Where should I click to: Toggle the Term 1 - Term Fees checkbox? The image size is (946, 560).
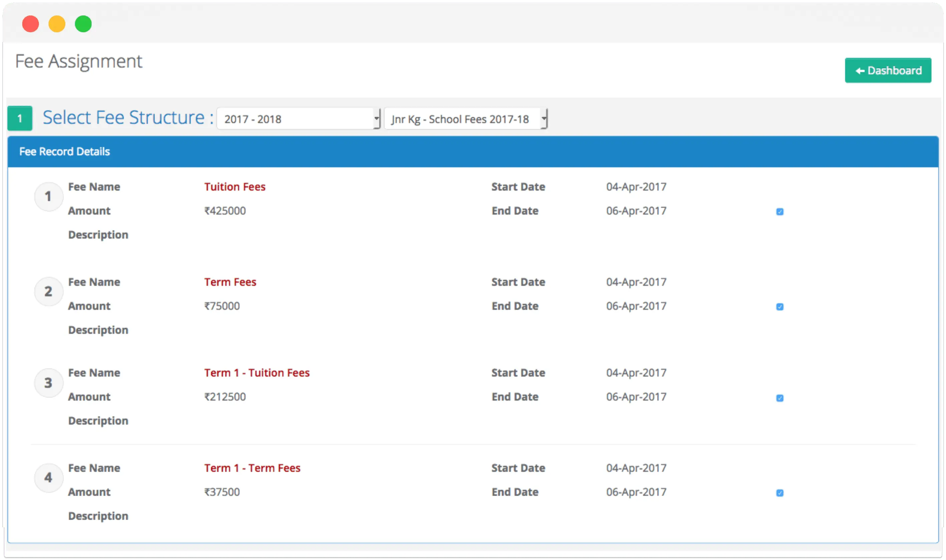tap(780, 493)
